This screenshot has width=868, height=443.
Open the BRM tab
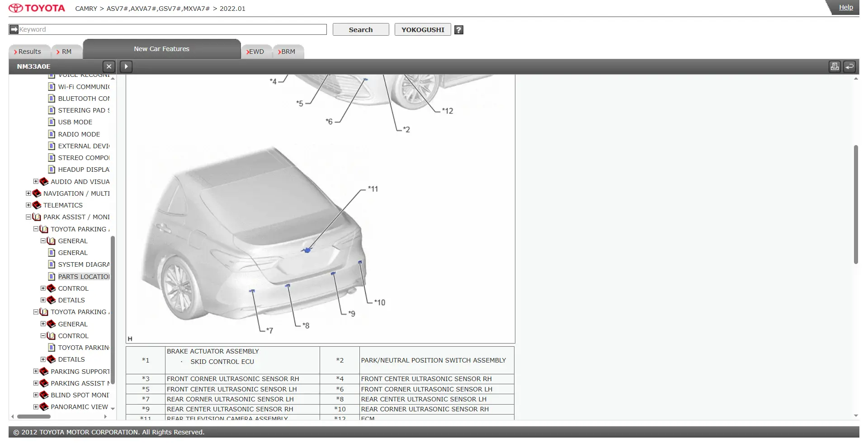pyautogui.click(x=288, y=52)
